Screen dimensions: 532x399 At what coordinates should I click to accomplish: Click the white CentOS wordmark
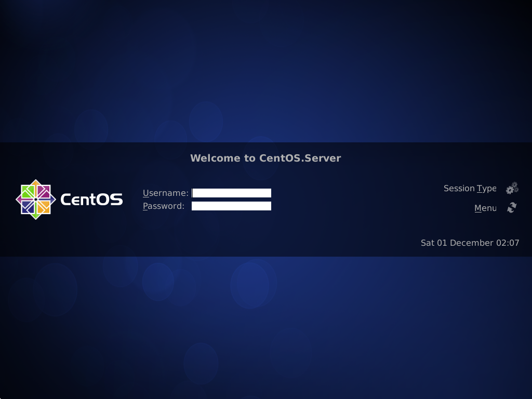pos(91,199)
